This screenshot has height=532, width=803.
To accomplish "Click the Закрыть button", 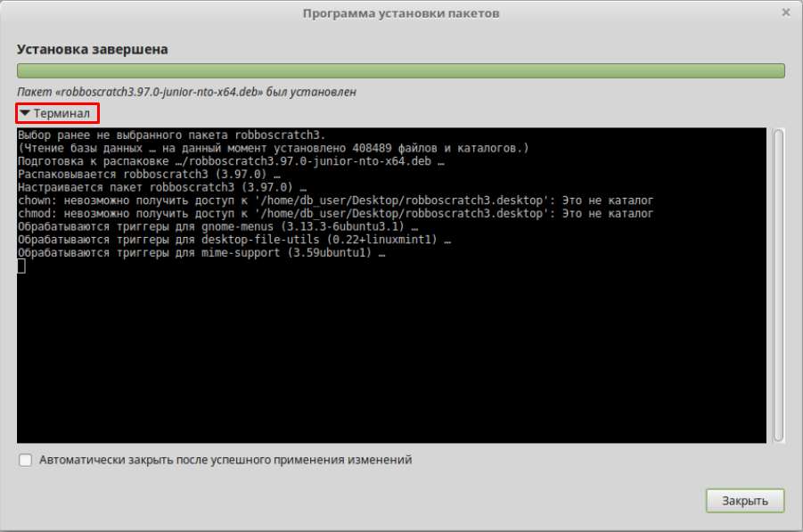I will pos(744,500).
